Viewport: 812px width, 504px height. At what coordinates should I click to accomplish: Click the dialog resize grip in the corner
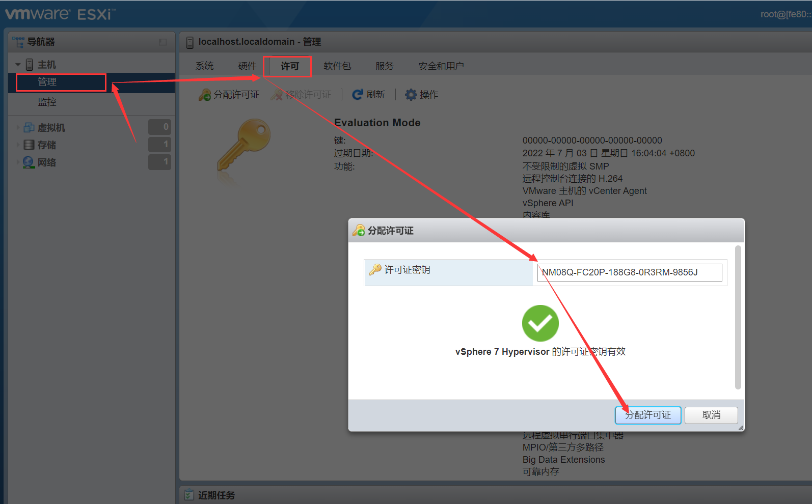point(741,428)
